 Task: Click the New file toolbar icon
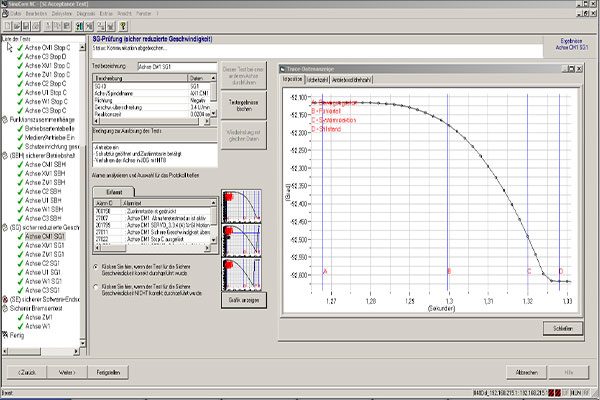8,26
